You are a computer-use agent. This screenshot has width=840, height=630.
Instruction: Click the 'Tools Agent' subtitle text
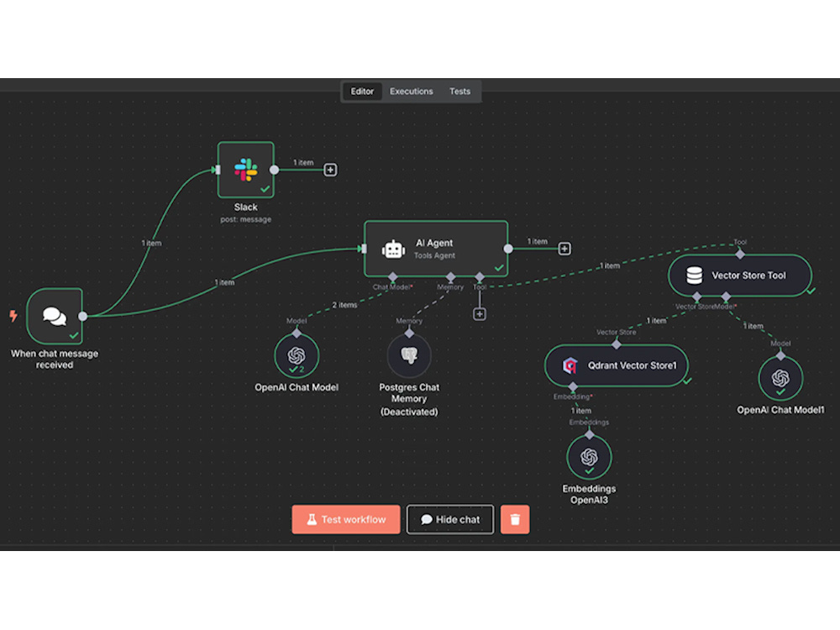point(434,255)
